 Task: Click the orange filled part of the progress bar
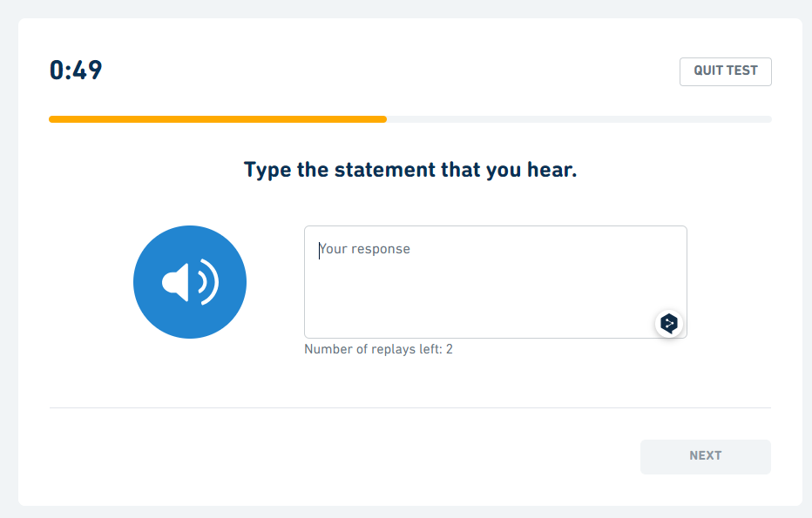[218, 119]
